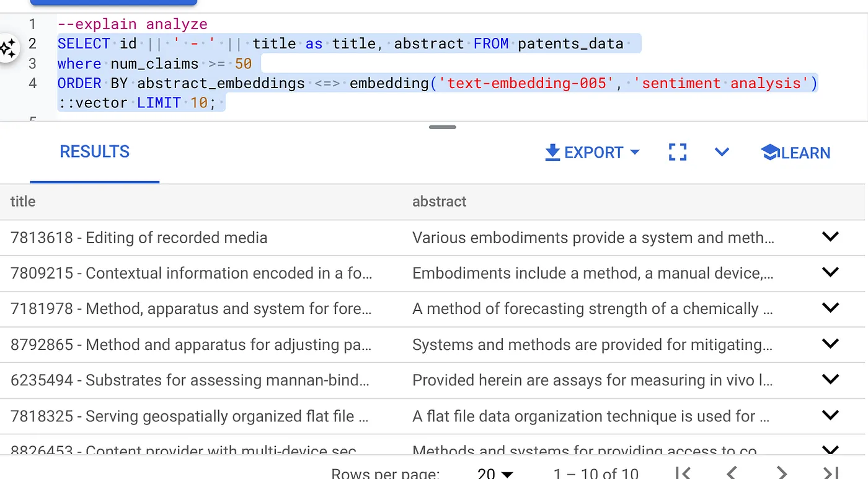The image size is (868, 479).
Task: Open the EXPORT dropdown menu
Action: [592, 153]
